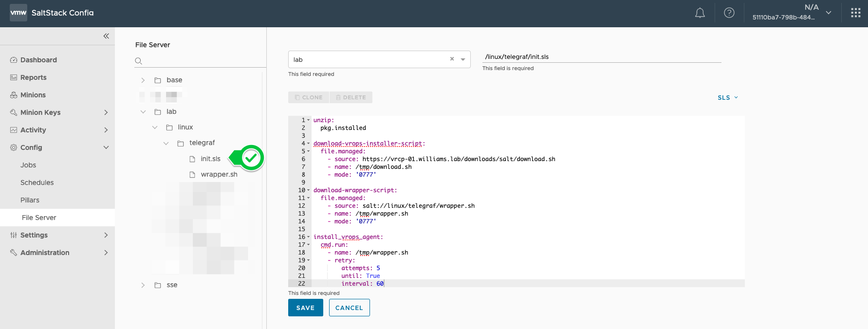
Task: Open the user account dropdown chevron
Action: click(x=829, y=13)
